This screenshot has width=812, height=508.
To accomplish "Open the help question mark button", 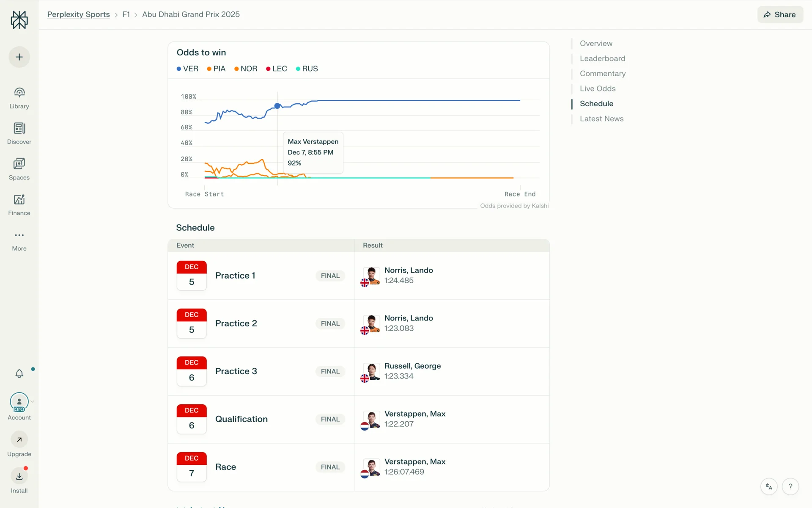I will tap(790, 486).
